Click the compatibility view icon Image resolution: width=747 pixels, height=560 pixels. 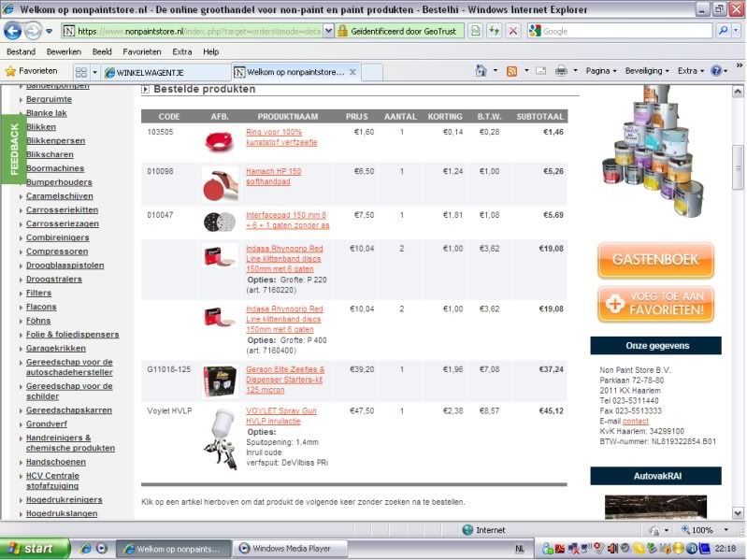[x=475, y=32]
